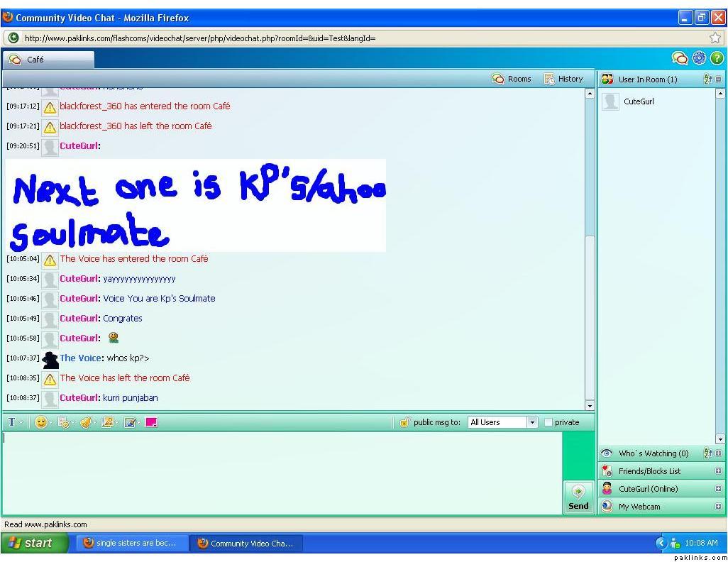Click the insert picture icon in chat toolbar
Image resolution: width=728 pixels, height=562 pixels.
(107, 422)
